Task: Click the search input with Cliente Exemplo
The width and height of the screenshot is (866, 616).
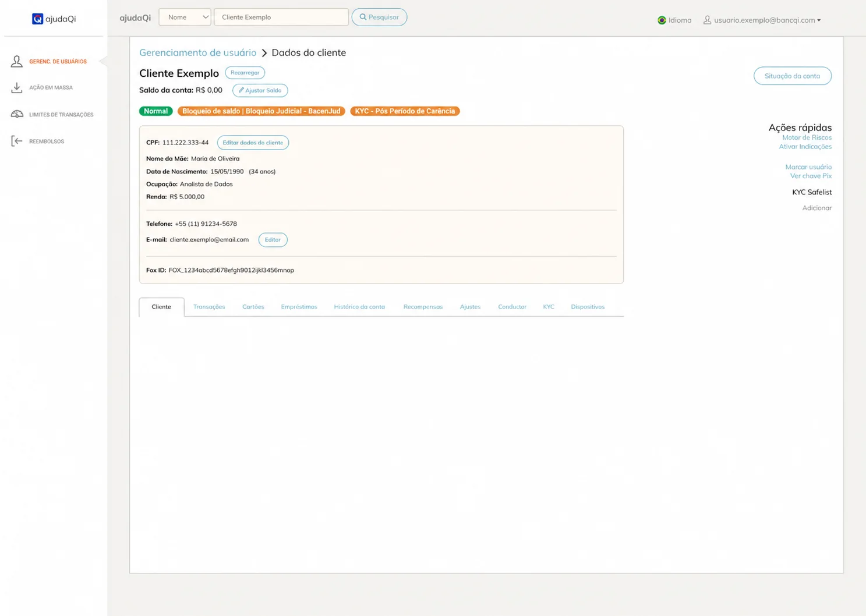Action: click(281, 17)
